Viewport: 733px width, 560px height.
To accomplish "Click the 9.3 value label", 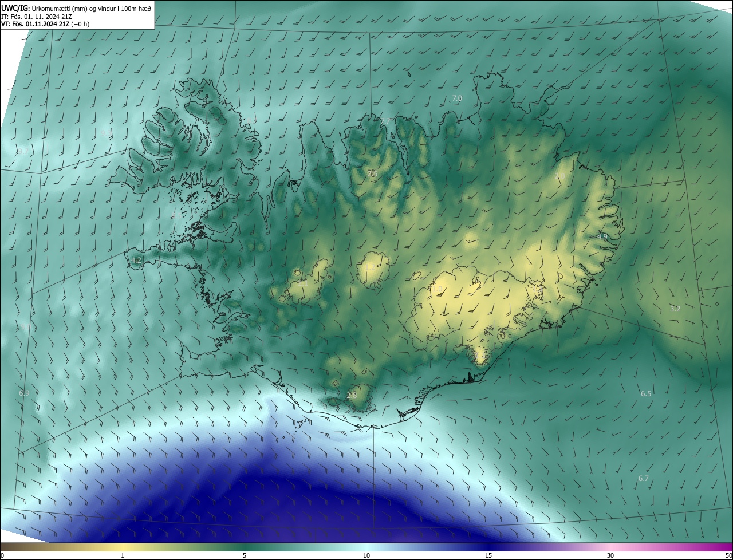I will [106, 133].
